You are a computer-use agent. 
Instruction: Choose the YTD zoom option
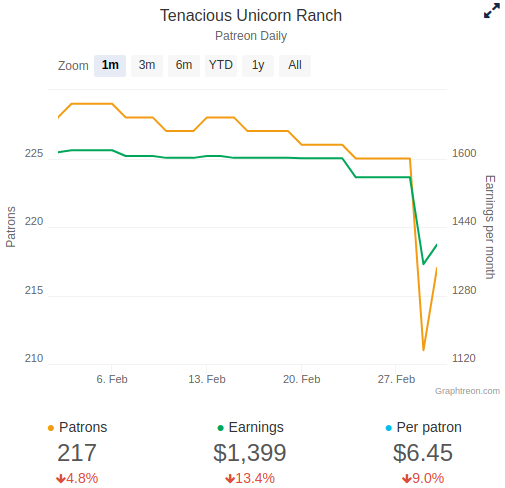coord(221,66)
